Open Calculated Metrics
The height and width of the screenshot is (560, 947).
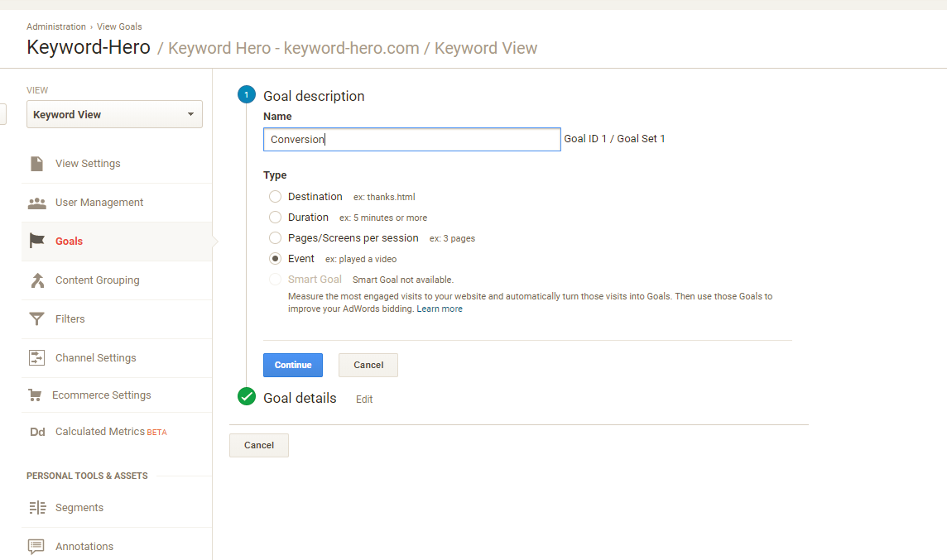click(x=99, y=432)
